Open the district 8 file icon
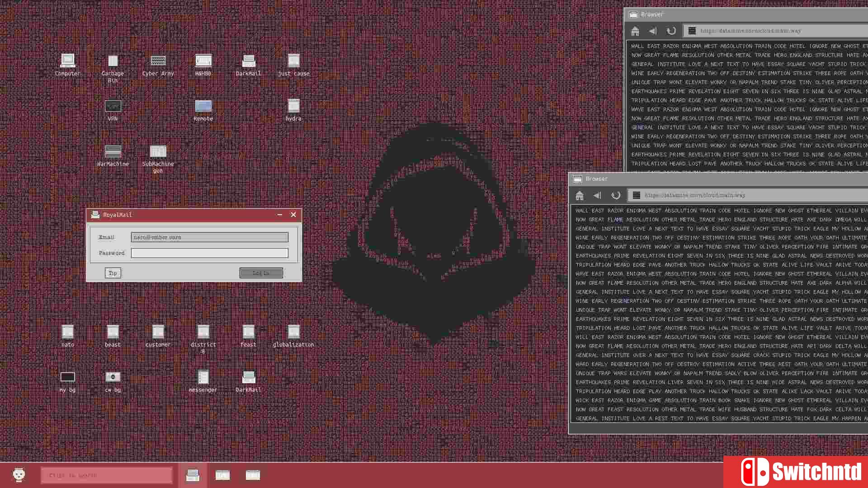 203,339
